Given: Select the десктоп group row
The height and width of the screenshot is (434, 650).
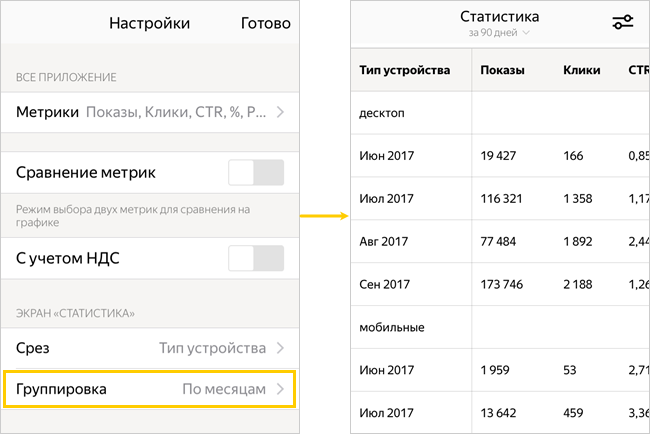Looking at the screenshot, I should pyautogui.click(x=500, y=113).
